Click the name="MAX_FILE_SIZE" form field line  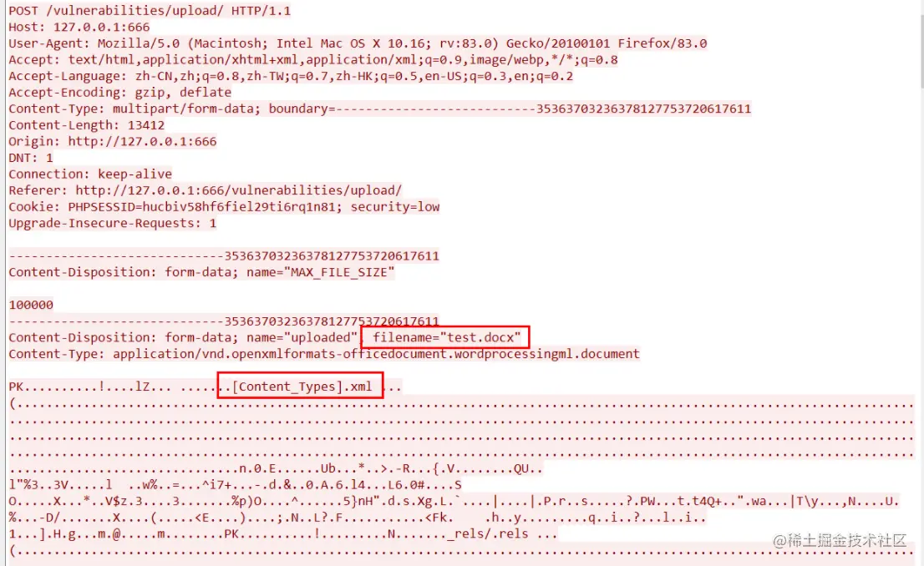[x=201, y=272]
